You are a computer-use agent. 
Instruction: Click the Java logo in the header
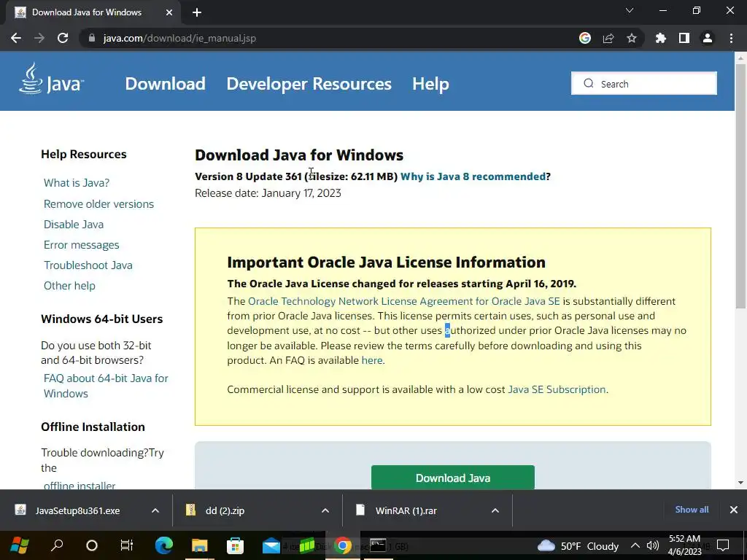click(x=52, y=79)
